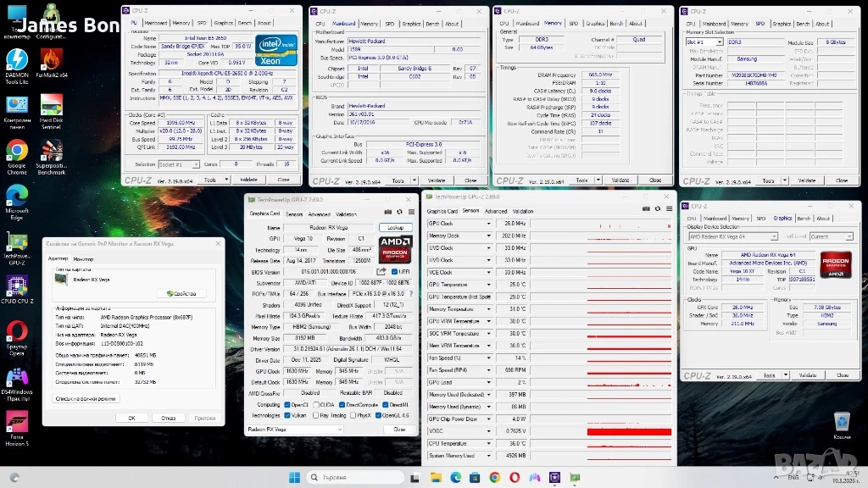The image size is (868, 488).
Task: Open the FurMark2 x64 desktop shortcut
Action: 51,61
